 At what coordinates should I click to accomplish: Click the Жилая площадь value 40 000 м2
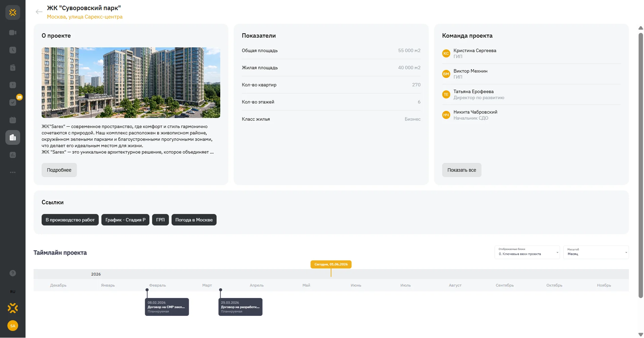(x=409, y=68)
